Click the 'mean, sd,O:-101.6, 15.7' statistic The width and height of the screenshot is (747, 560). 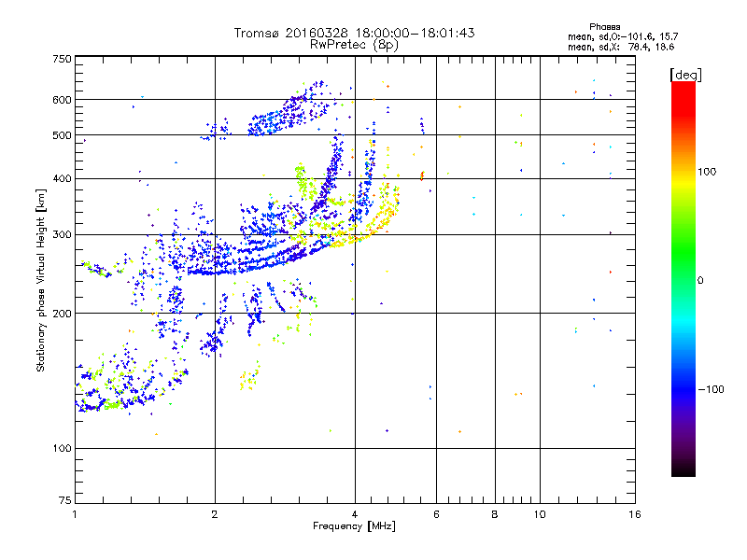point(623,36)
